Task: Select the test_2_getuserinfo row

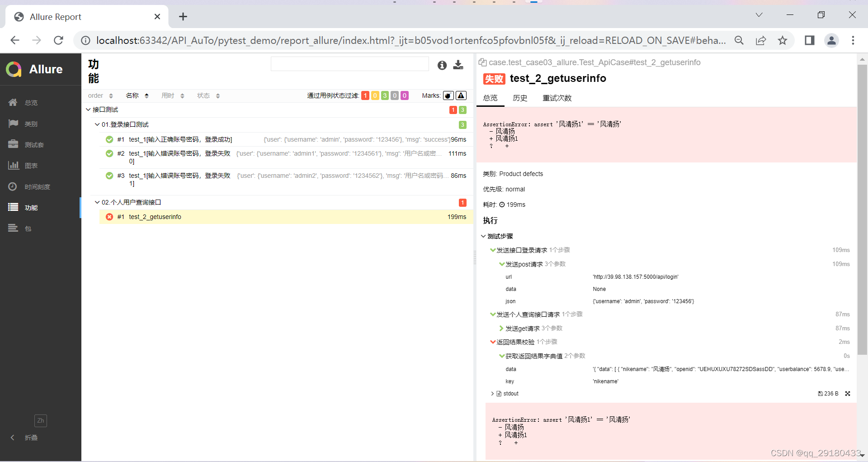Action: pyautogui.click(x=286, y=217)
